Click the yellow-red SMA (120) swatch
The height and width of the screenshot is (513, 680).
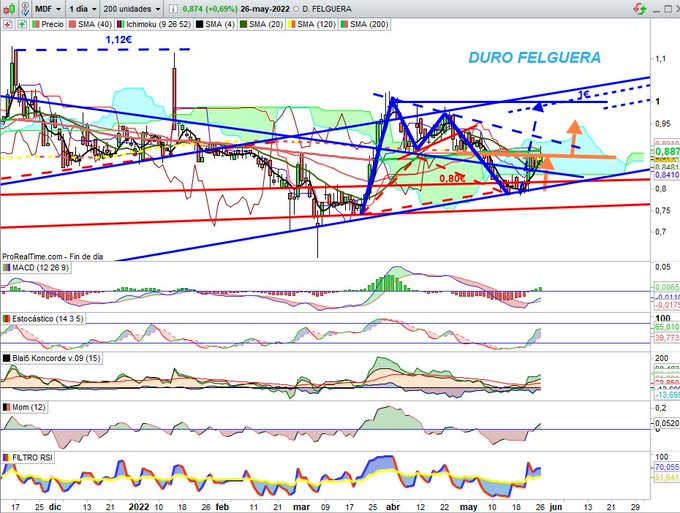point(292,25)
